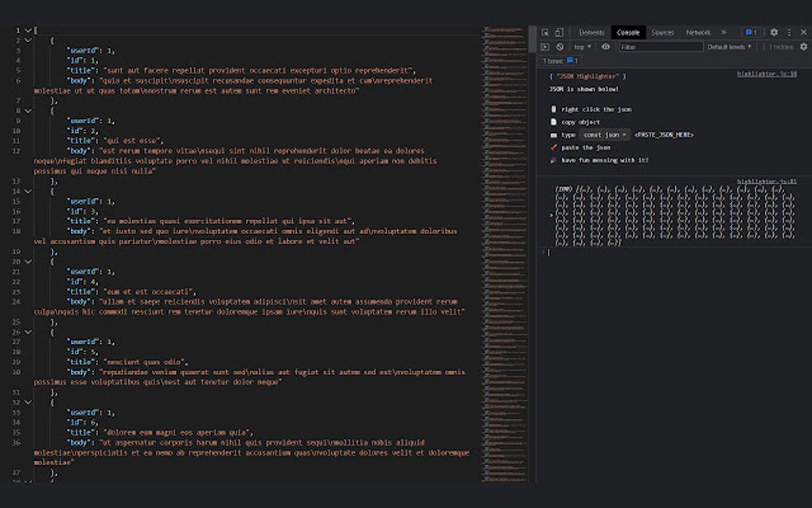812x508 pixels.
Task: Switch to the Elements tab
Action: pos(592,32)
